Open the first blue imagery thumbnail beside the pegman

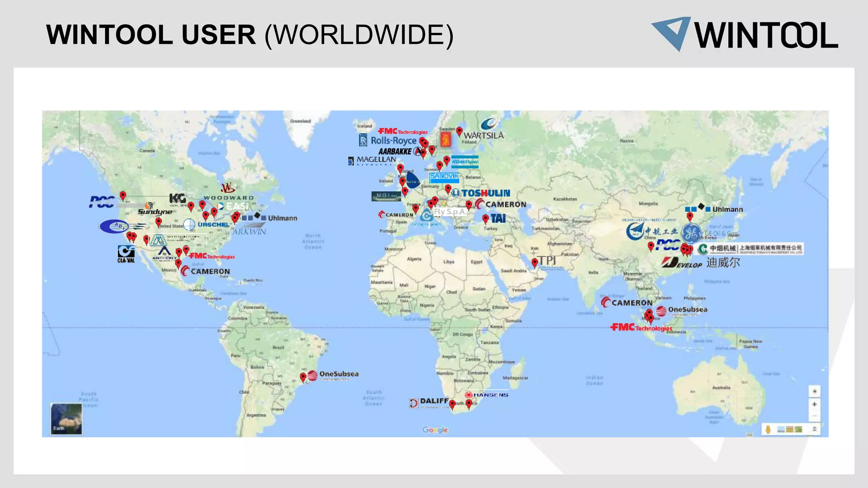[x=781, y=430]
